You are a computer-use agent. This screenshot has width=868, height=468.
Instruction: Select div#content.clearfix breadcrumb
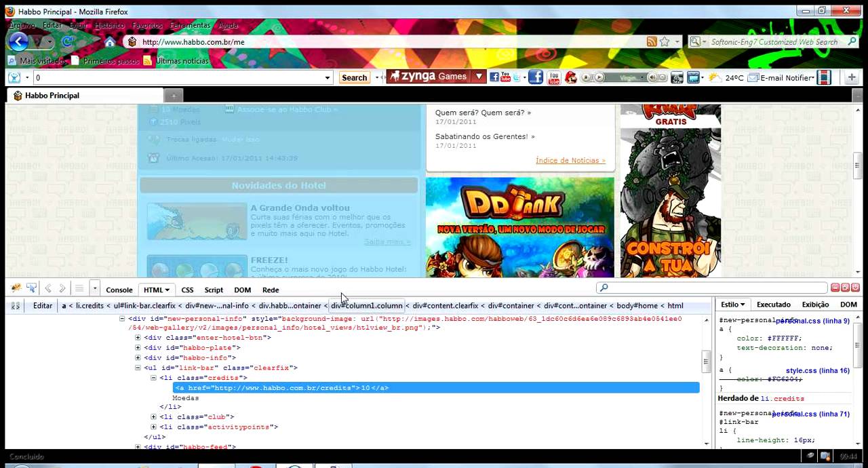(x=446, y=305)
